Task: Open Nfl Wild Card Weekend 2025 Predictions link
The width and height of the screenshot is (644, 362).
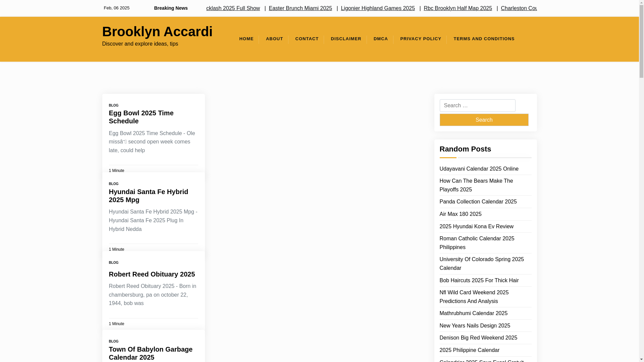Action: click(474, 297)
